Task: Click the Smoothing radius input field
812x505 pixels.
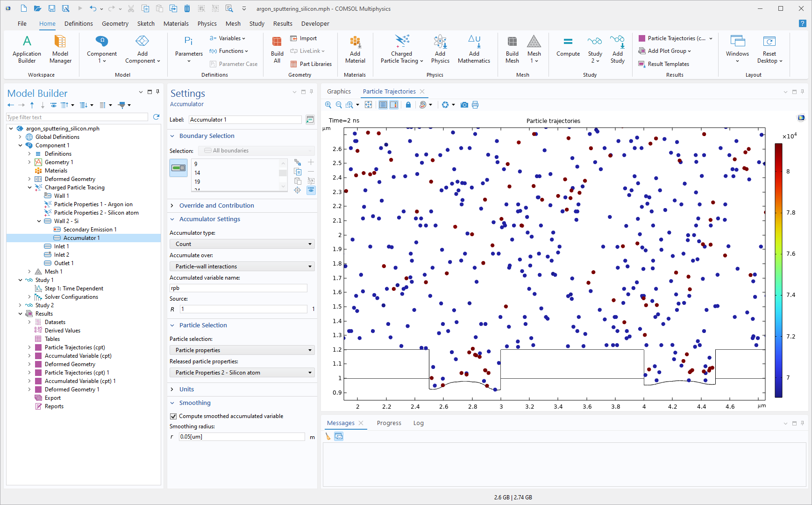Action: (242, 437)
